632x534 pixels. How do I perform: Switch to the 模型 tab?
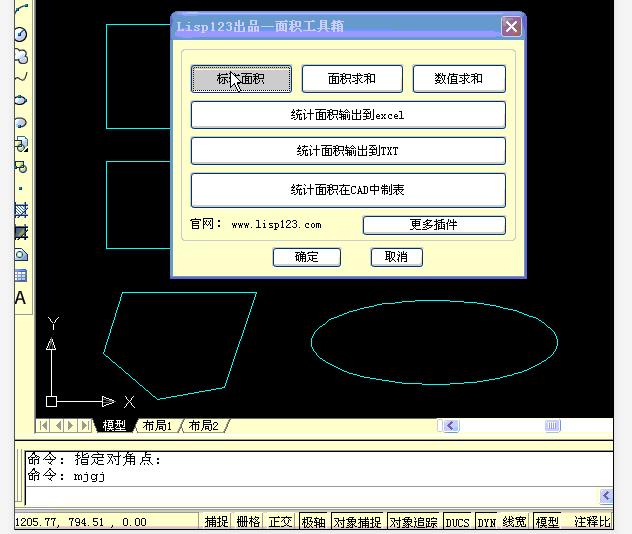pos(114,426)
